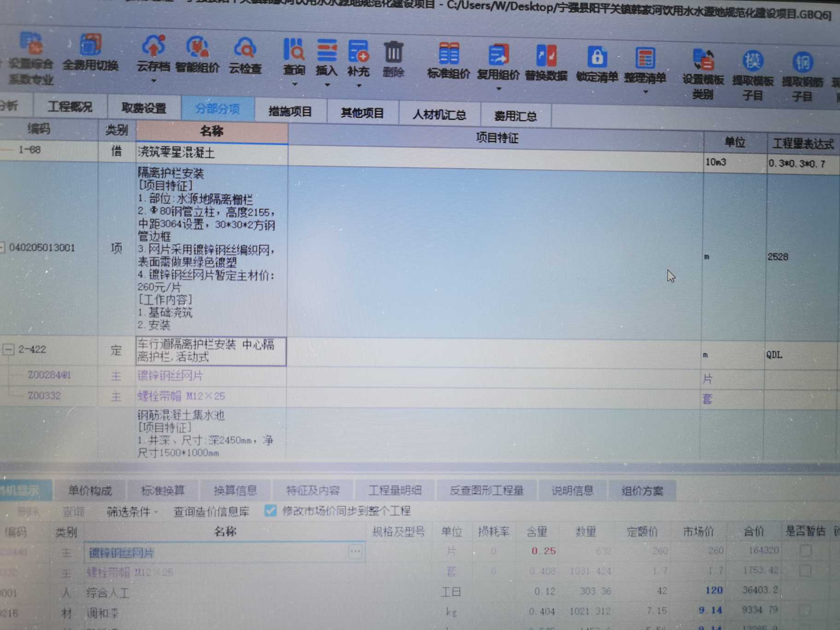Viewport: 840px width, 630px height.
Task: Open the 换算信息 lower tab
Action: point(235,491)
